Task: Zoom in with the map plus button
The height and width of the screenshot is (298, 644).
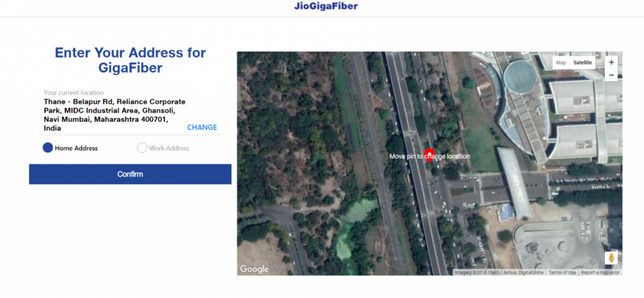Action: pos(611,62)
